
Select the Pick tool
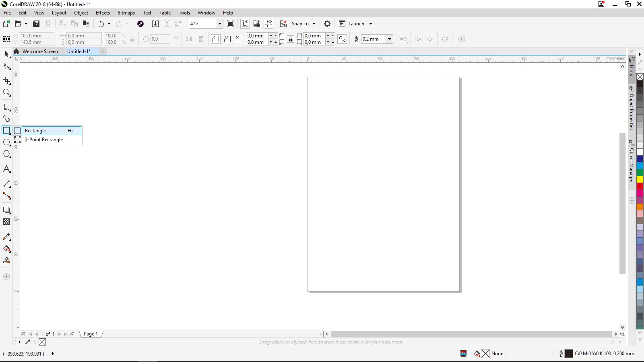point(6,54)
